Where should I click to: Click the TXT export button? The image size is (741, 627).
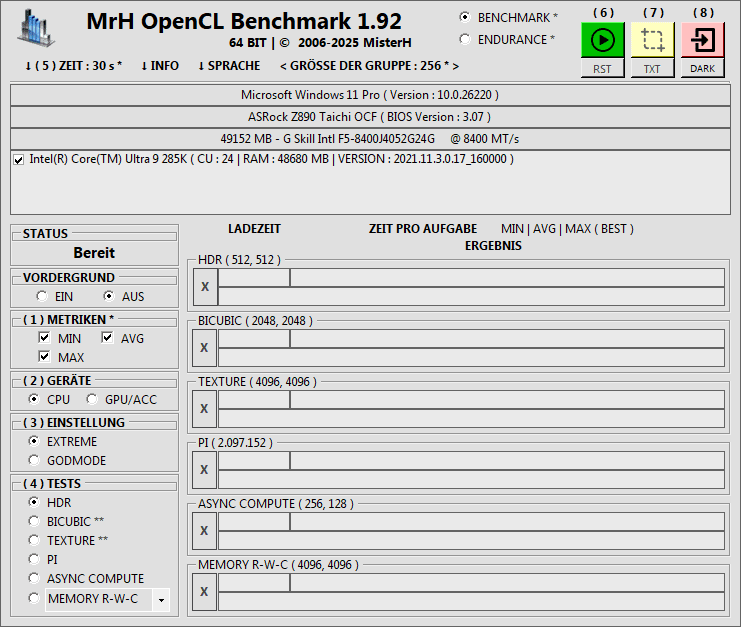click(653, 69)
